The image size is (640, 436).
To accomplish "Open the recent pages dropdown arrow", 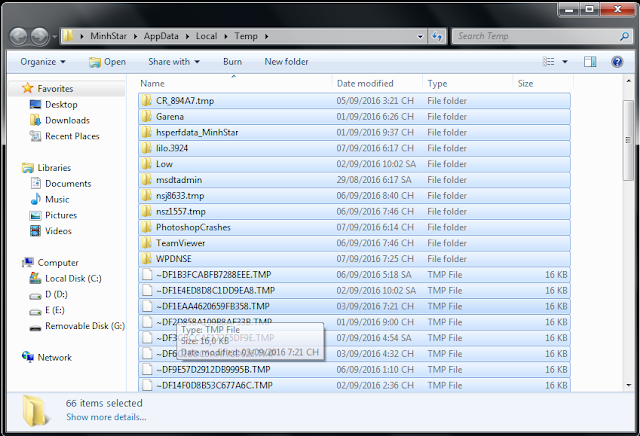I will coord(54,37).
